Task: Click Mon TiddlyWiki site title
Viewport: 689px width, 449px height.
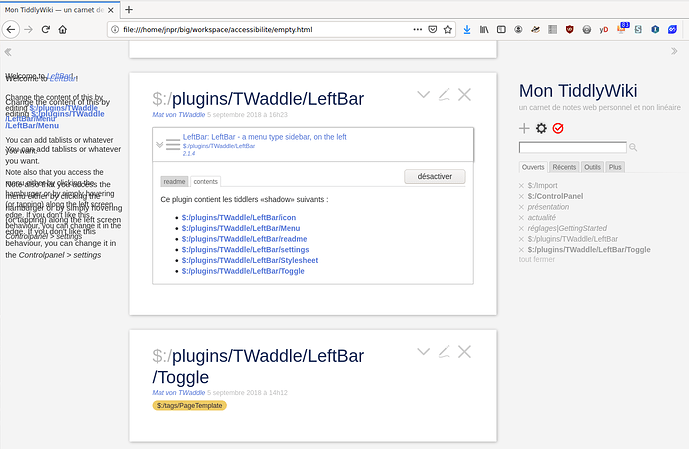Action: point(578,91)
